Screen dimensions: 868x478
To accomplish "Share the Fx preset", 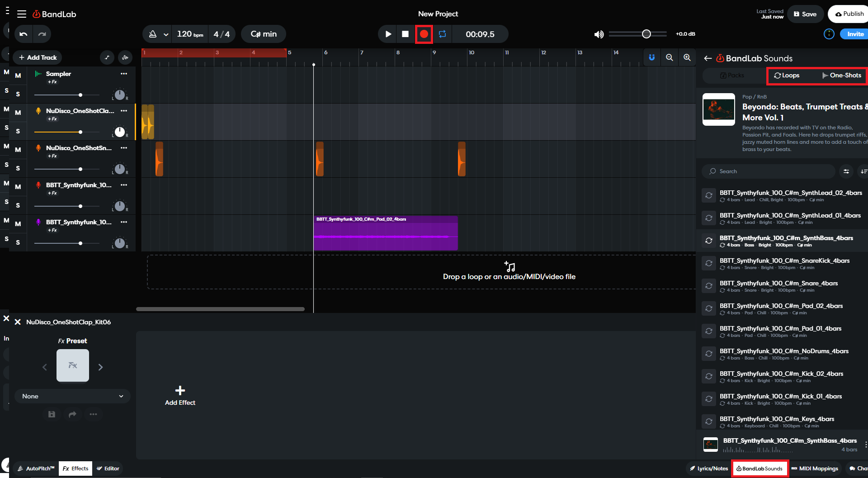I will pos(72,414).
